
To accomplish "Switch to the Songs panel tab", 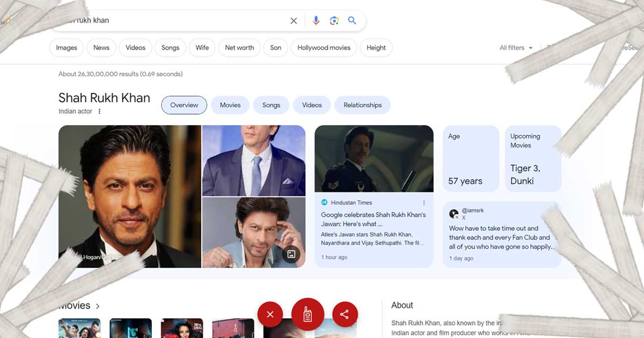I will pyautogui.click(x=271, y=105).
